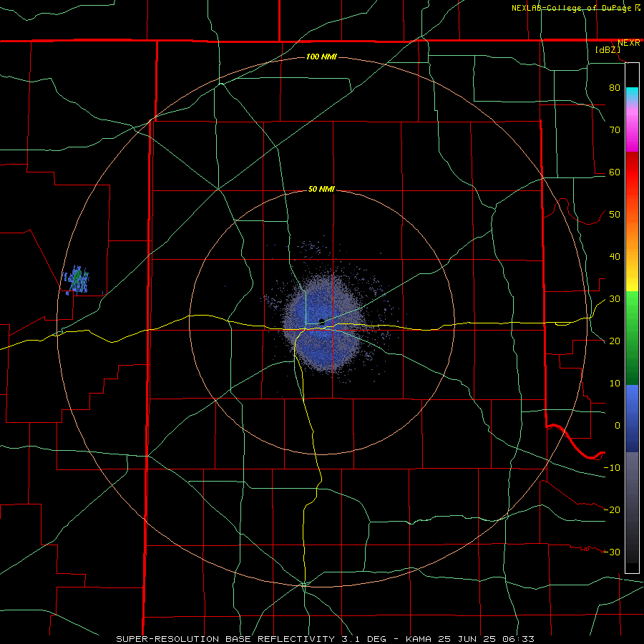Click the 30 value on the dBZ scale
644x644 pixels.
615,299
